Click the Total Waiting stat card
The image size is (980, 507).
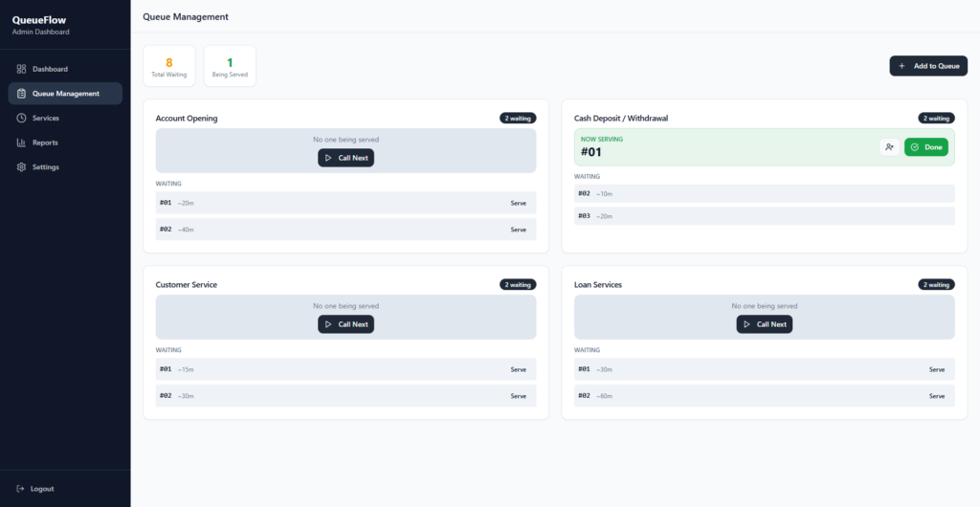pos(169,66)
